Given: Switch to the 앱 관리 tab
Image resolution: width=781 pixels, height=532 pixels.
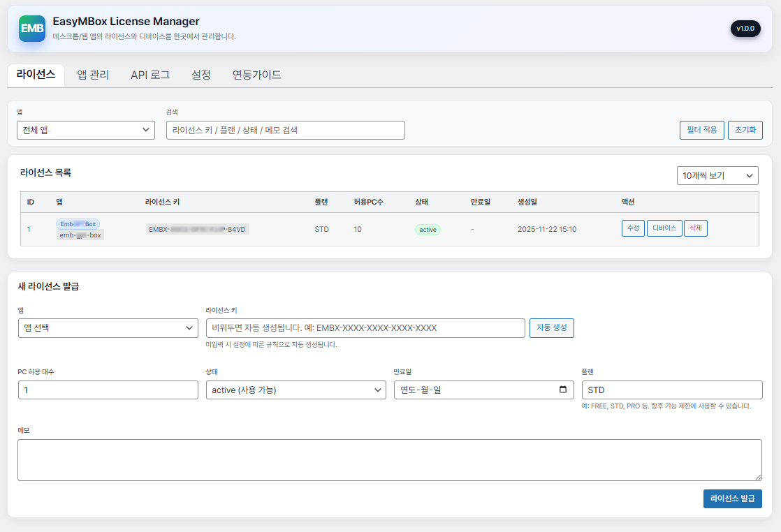Looking at the screenshot, I should pos(93,73).
